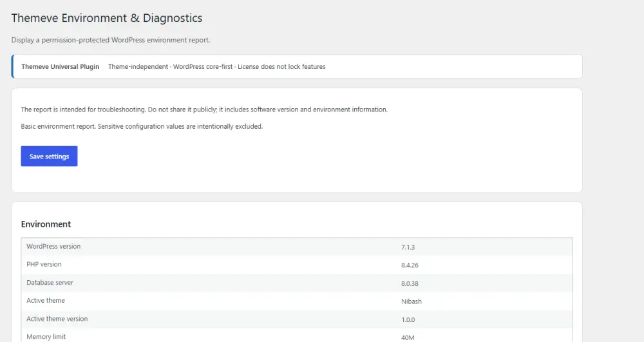Image resolution: width=644 pixels, height=342 pixels.
Task: Click the 'report is intended for troubleshooting' paragraph
Action: click(x=204, y=109)
